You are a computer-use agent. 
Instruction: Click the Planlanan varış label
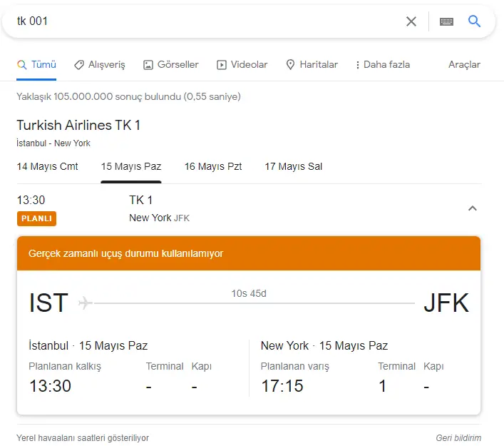[x=294, y=366]
